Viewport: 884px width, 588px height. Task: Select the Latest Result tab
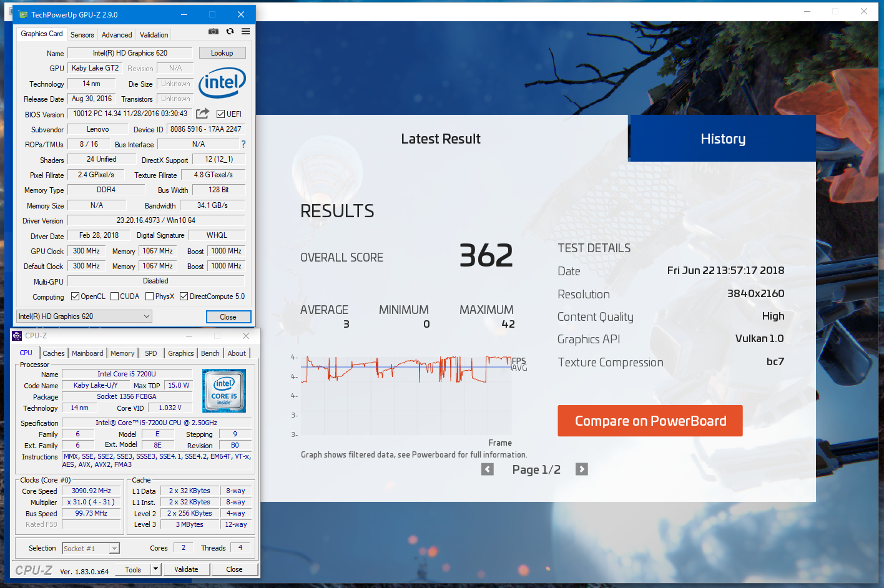pos(441,139)
